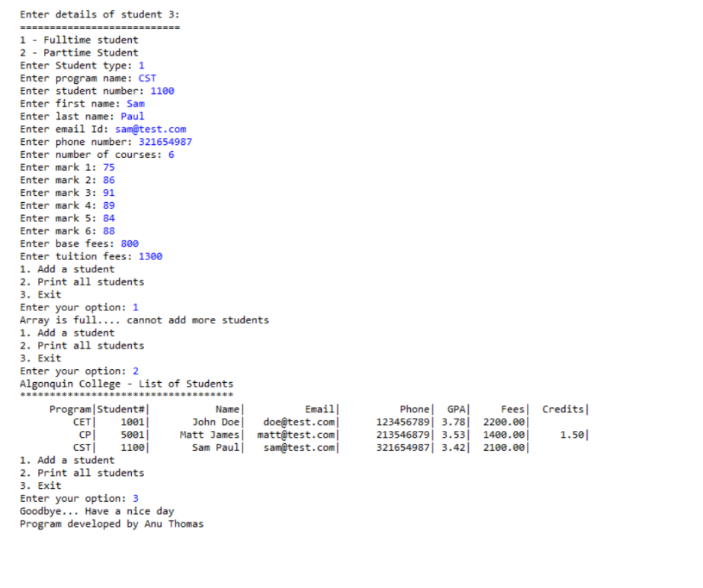
Task: Click the 'Credits' column header
Action: click(563, 409)
